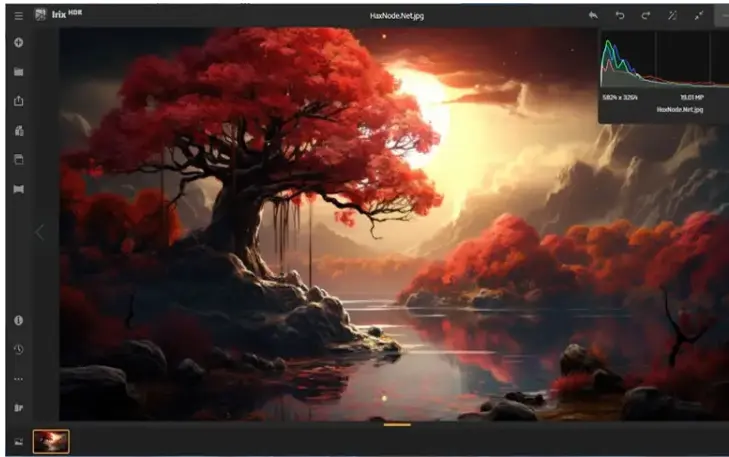Click the orange handle below the image

point(397,424)
